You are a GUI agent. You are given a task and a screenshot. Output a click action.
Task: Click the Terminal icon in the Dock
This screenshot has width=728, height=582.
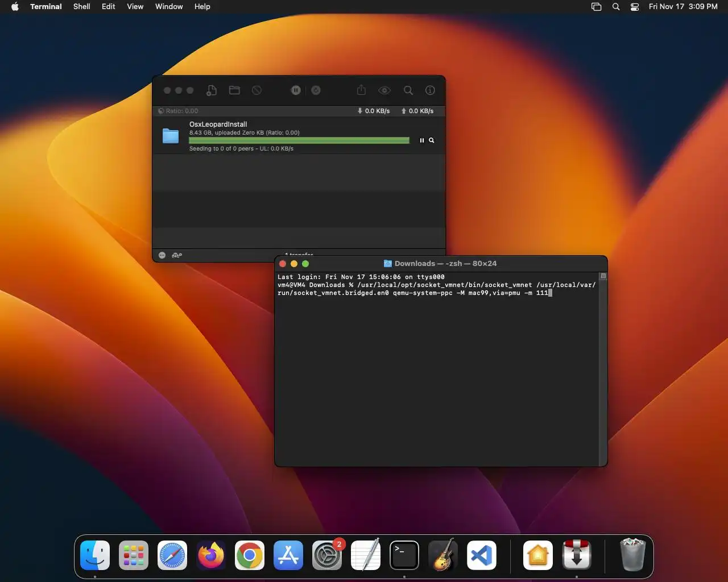pos(404,555)
